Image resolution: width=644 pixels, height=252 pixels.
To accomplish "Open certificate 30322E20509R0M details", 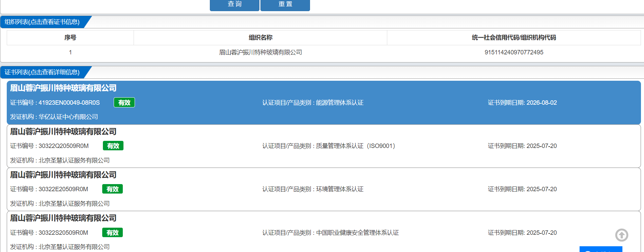I will click(324, 189).
